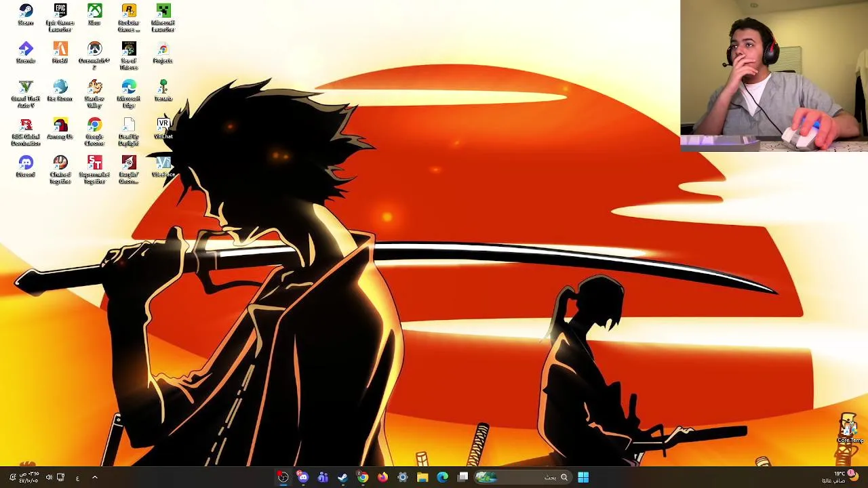Open Microsoft Edge from the taskbar

443,477
